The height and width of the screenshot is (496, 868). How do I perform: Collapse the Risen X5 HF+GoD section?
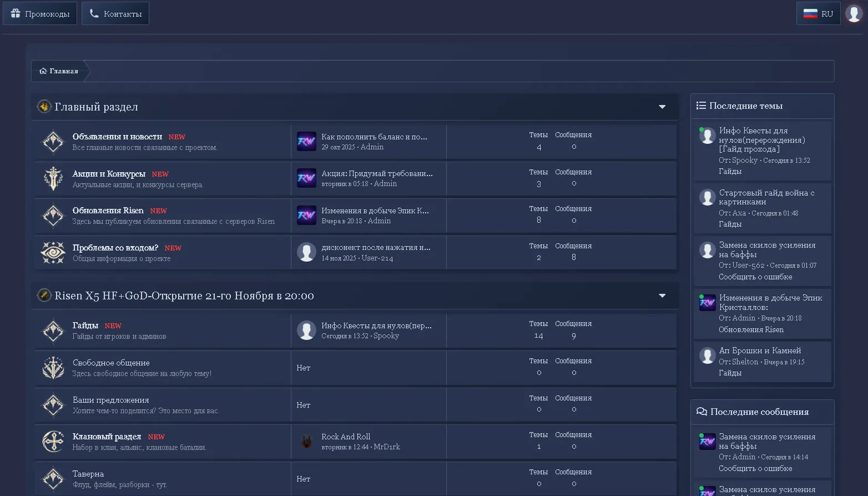[662, 295]
